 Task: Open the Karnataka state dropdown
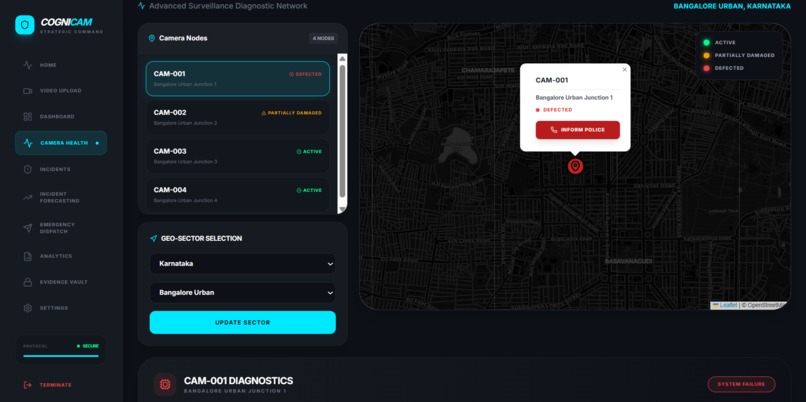pyautogui.click(x=243, y=264)
